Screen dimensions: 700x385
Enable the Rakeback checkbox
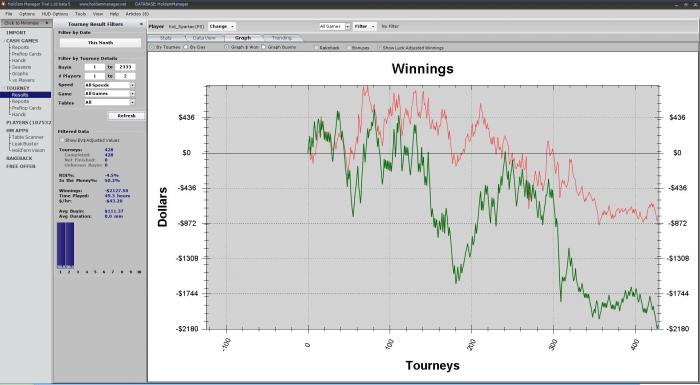pyautogui.click(x=317, y=47)
